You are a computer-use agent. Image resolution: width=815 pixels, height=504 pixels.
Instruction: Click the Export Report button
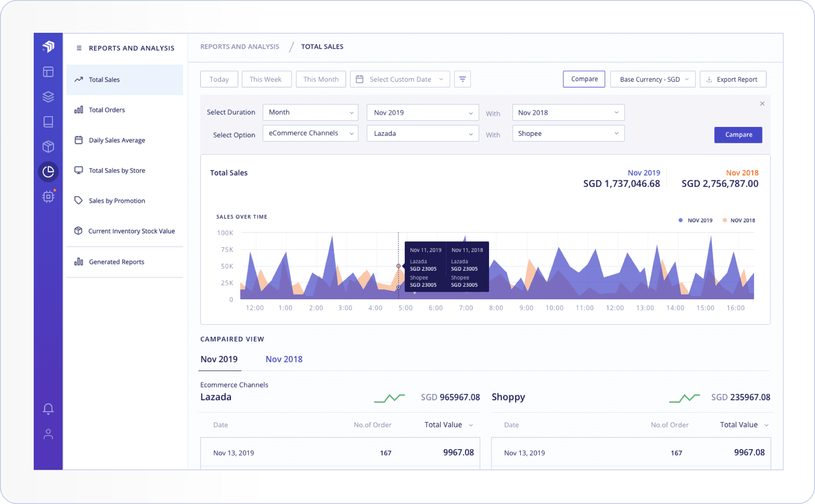pos(733,79)
